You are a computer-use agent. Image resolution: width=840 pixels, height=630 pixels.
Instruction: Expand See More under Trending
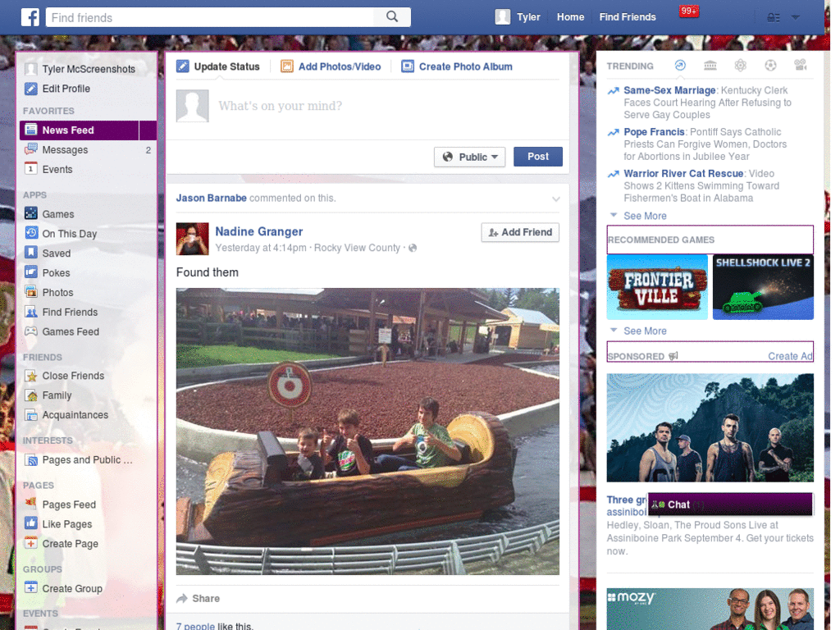645,216
